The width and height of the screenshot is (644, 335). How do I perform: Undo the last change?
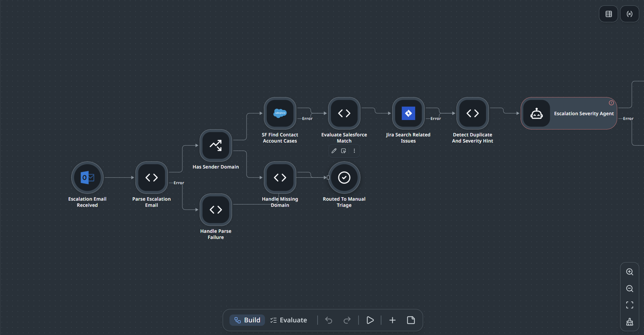coord(328,320)
